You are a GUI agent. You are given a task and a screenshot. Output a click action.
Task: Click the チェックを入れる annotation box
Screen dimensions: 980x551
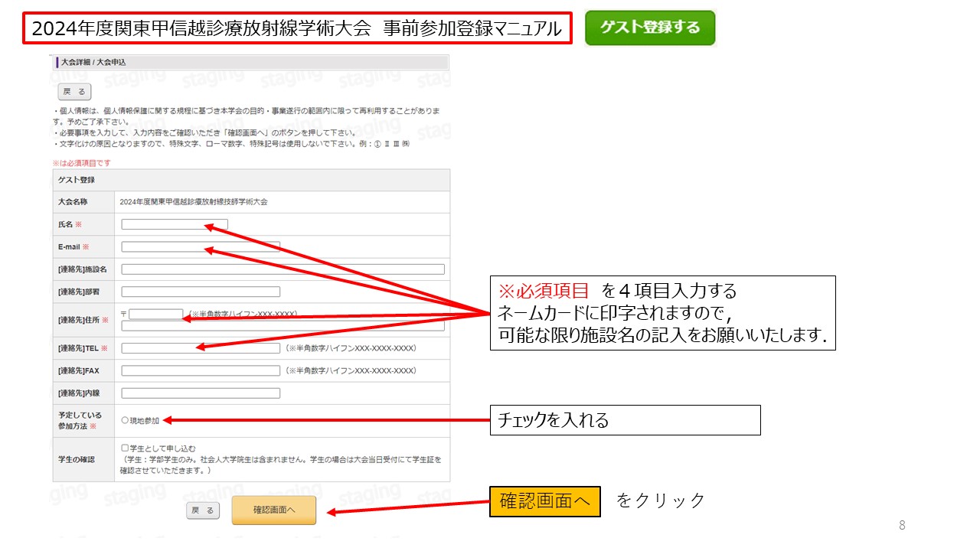point(624,420)
